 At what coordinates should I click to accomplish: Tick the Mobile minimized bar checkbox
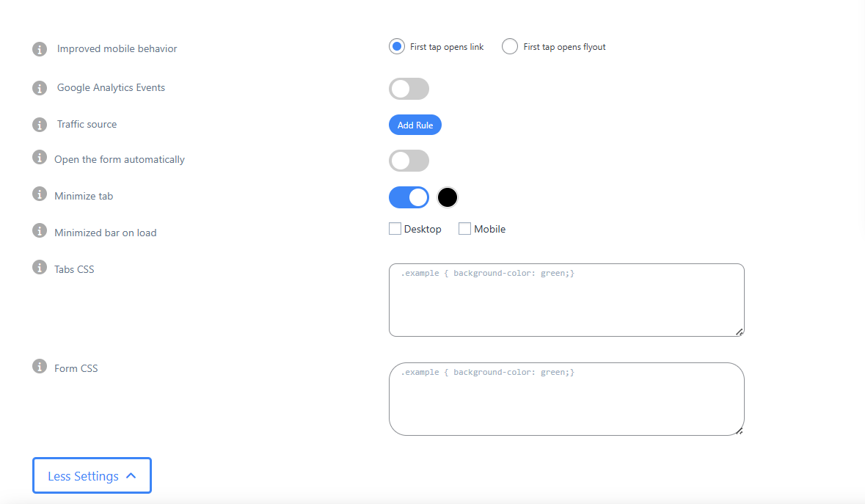[464, 229]
